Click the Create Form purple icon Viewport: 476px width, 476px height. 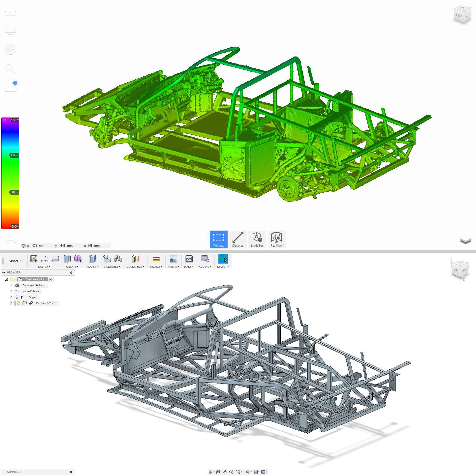click(x=78, y=259)
